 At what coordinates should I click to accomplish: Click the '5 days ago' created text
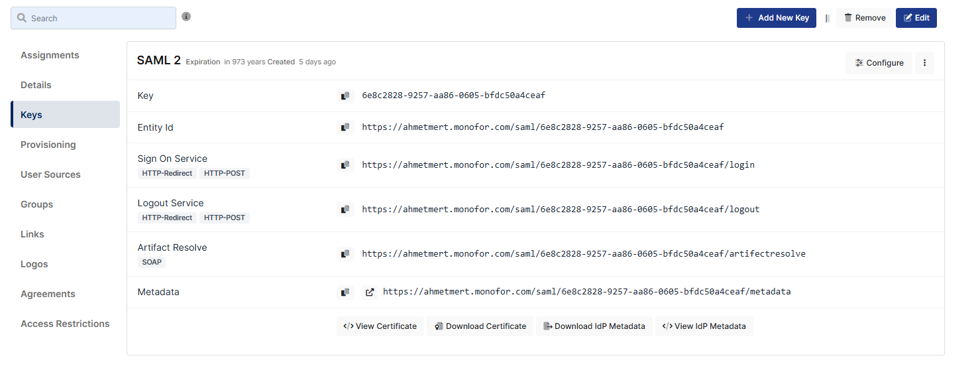(x=317, y=62)
